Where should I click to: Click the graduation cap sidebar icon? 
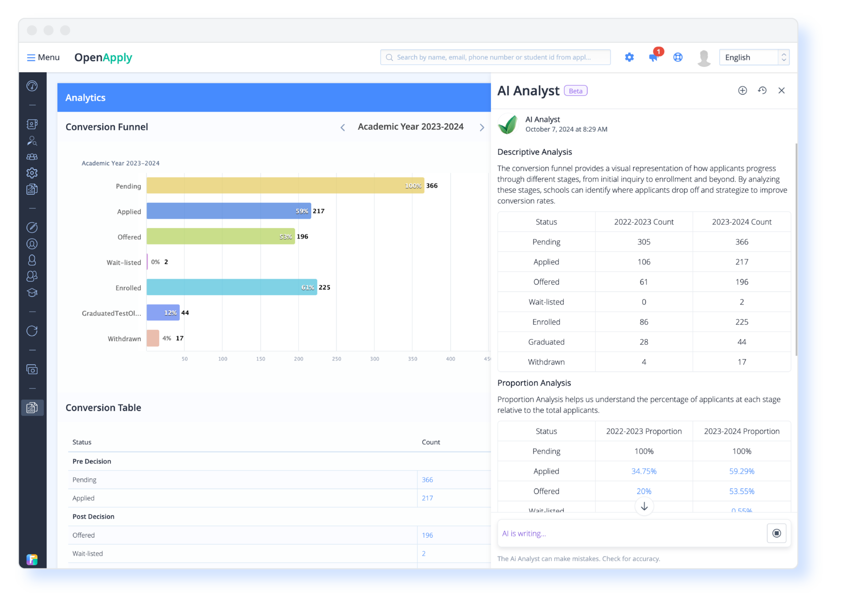point(32,293)
